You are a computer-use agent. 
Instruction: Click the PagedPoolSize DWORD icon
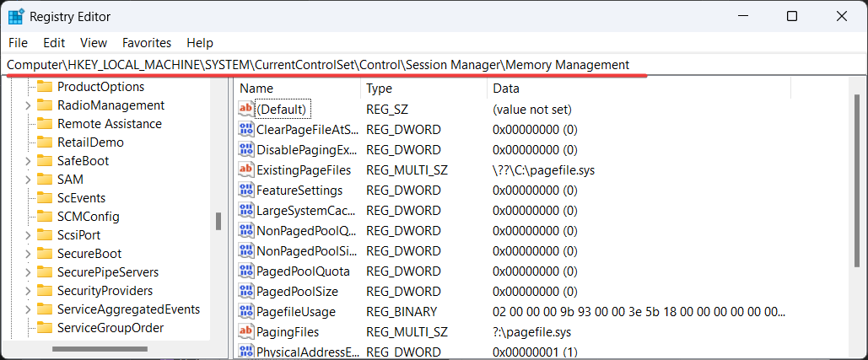point(245,291)
